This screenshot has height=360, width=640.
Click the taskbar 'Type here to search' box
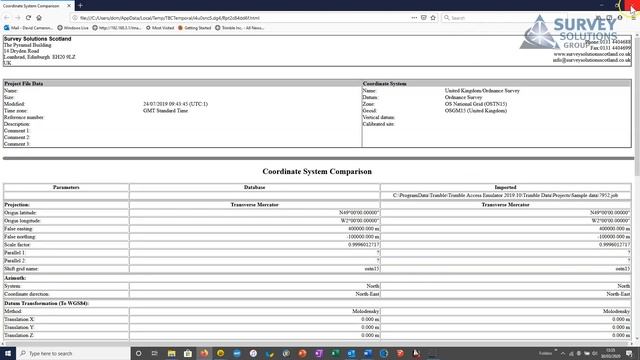pos(73,353)
